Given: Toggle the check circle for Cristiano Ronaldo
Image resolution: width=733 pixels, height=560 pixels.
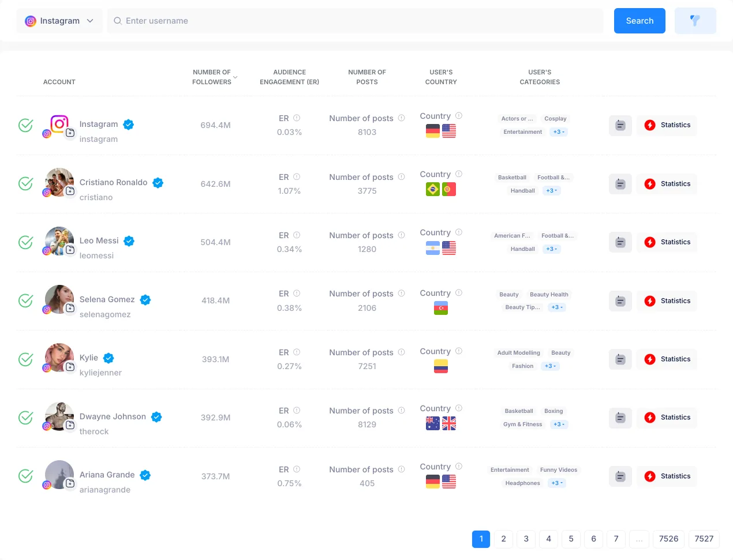Looking at the screenshot, I should click(x=25, y=183).
